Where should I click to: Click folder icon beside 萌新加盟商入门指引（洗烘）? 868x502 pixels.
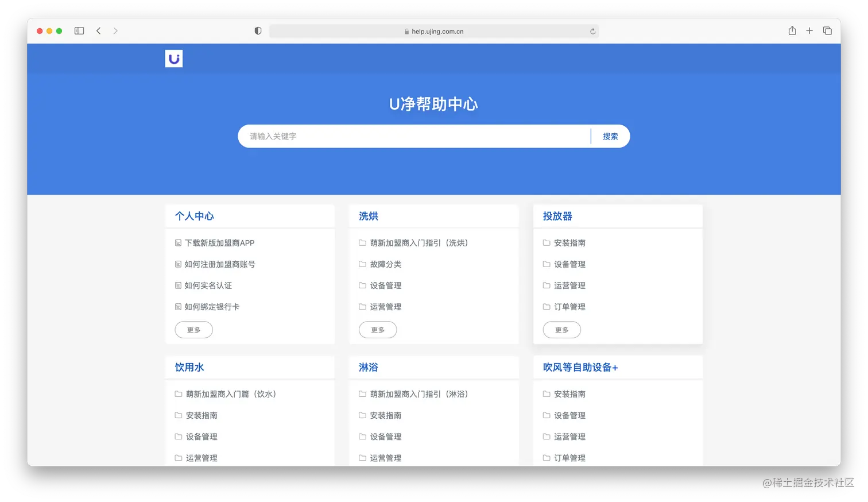pyautogui.click(x=362, y=243)
